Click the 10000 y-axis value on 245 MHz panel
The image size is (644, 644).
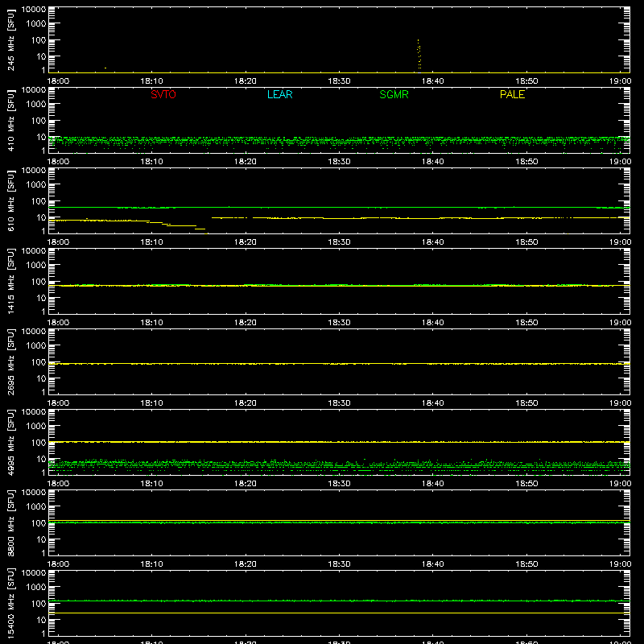(x=34, y=10)
